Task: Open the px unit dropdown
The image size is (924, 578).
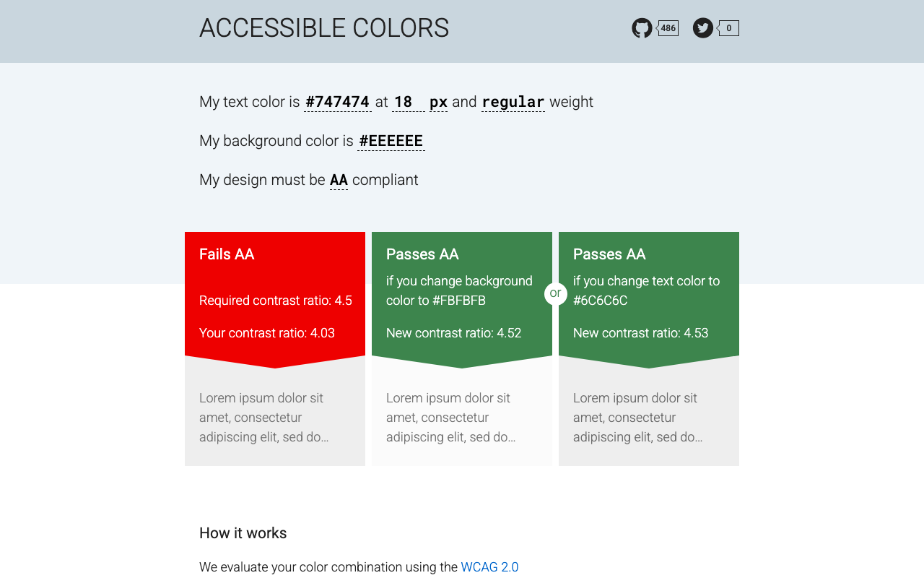Action: click(x=438, y=102)
